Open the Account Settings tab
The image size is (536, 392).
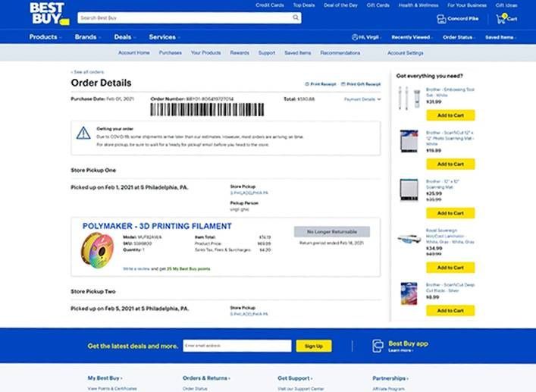[x=406, y=53]
